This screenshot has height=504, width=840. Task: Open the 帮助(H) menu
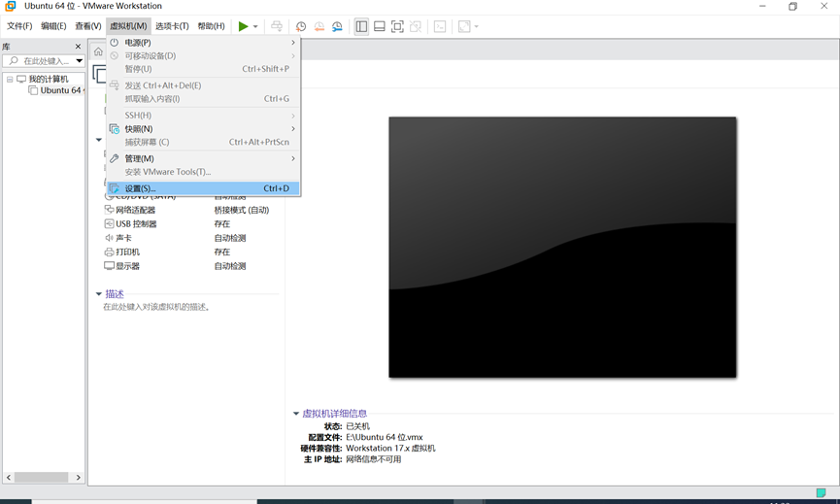pyautogui.click(x=211, y=26)
